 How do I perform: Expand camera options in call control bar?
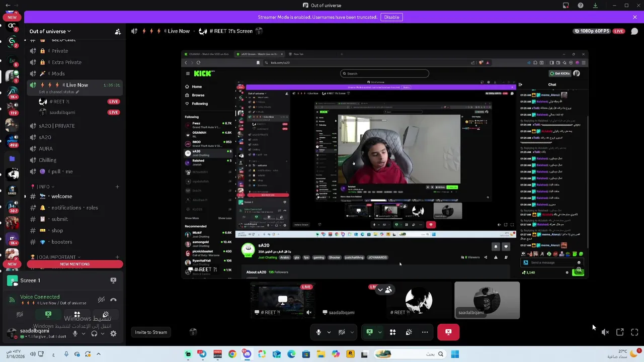352,332
